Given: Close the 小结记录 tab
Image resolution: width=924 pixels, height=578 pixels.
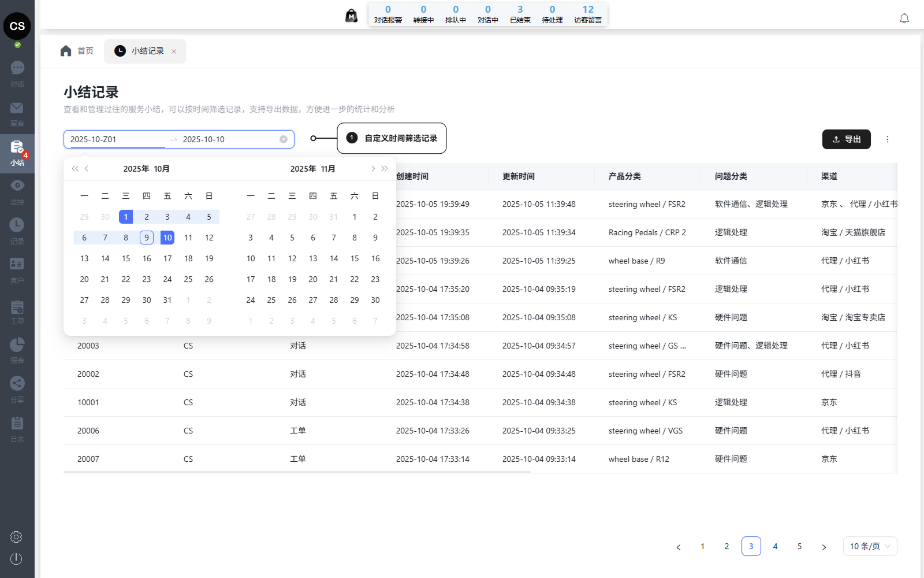Looking at the screenshot, I should [x=174, y=51].
